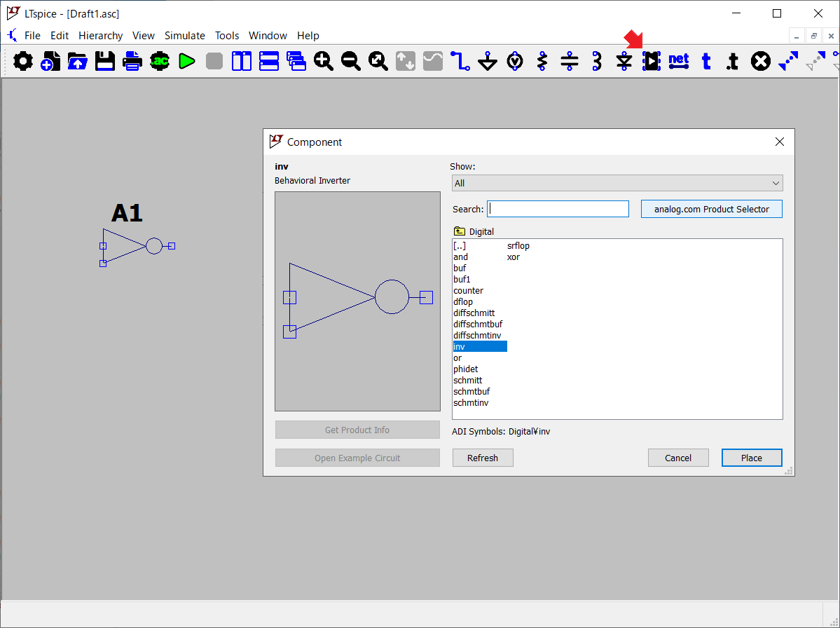Go up via the Digital folder icon
Image resolution: width=840 pixels, height=628 pixels.
click(x=460, y=231)
